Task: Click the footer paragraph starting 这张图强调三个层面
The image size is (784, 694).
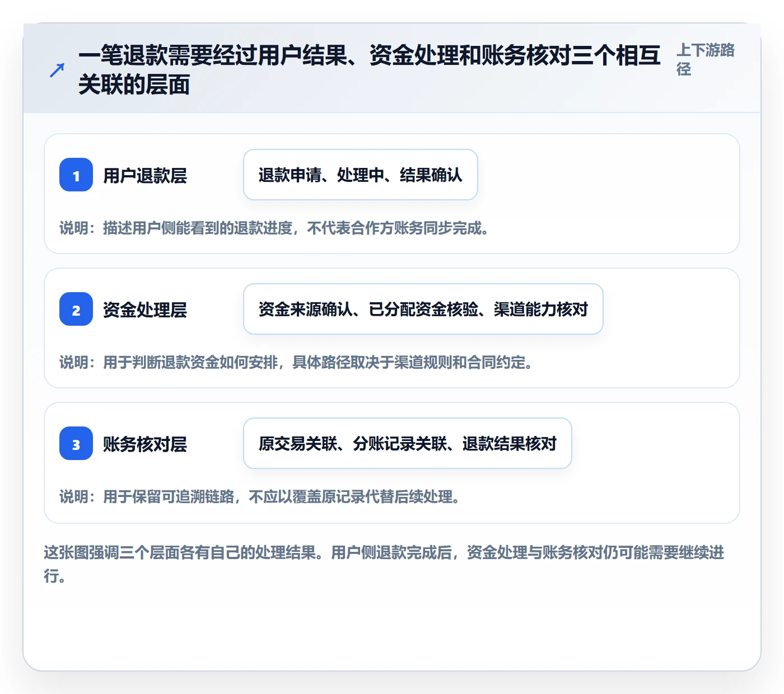Action: [x=384, y=564]
